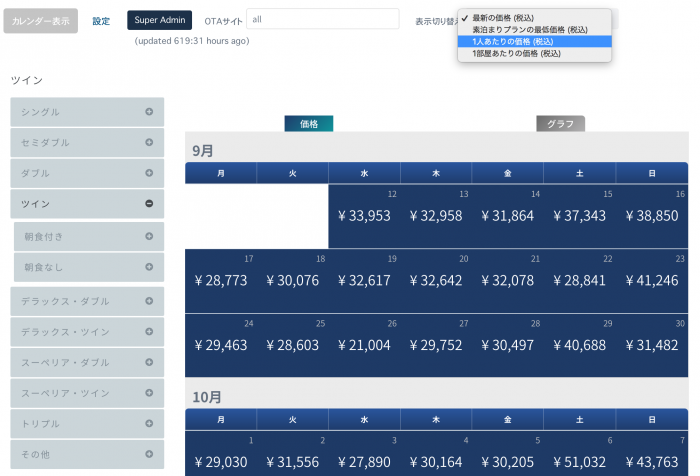
Task: Click September 15 price ¥37,343
Action: pyautogui.click(x=579, y=216)
